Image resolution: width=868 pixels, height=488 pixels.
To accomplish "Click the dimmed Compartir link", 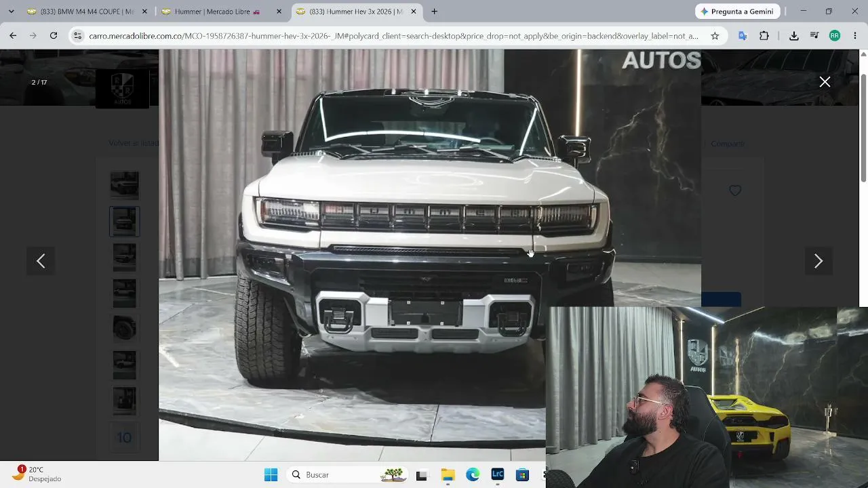I will [x=728, y=144].
